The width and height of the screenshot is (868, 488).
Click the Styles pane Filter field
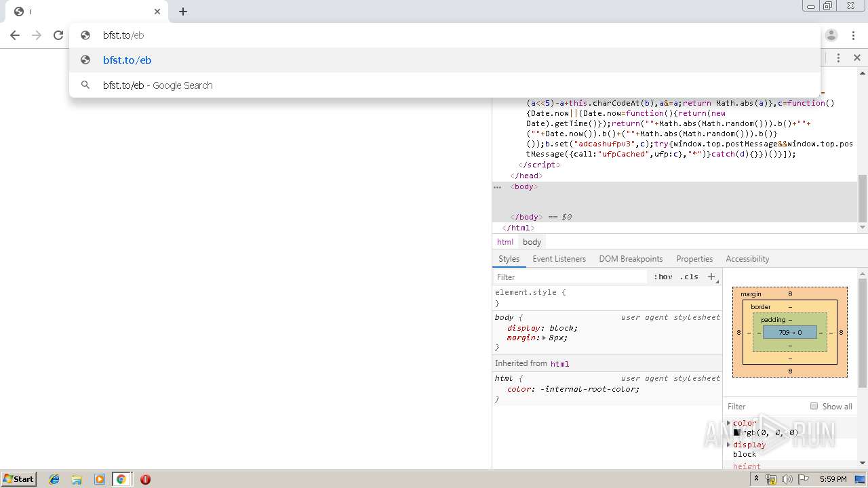pyautogui.click(x=570, y=277)
